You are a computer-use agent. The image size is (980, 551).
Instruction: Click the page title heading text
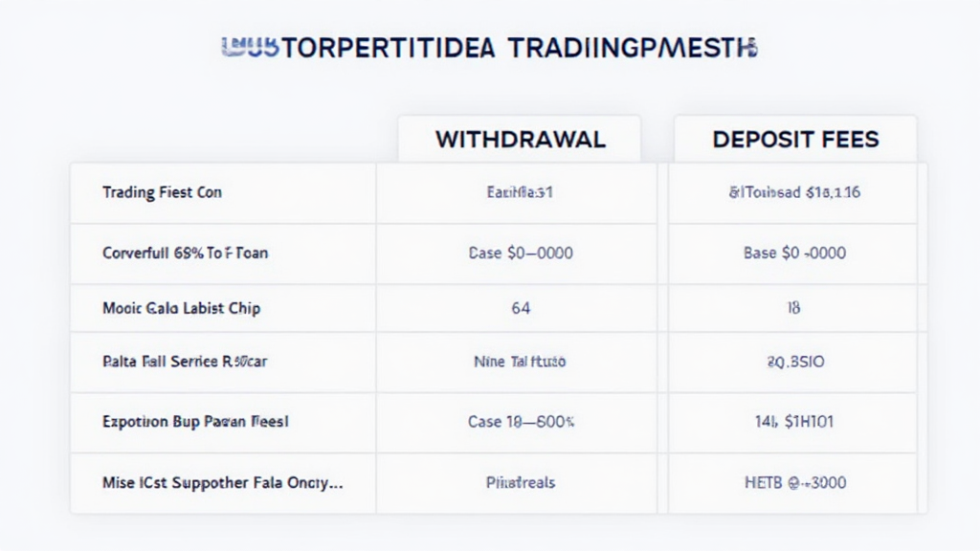tap(488, 48)
